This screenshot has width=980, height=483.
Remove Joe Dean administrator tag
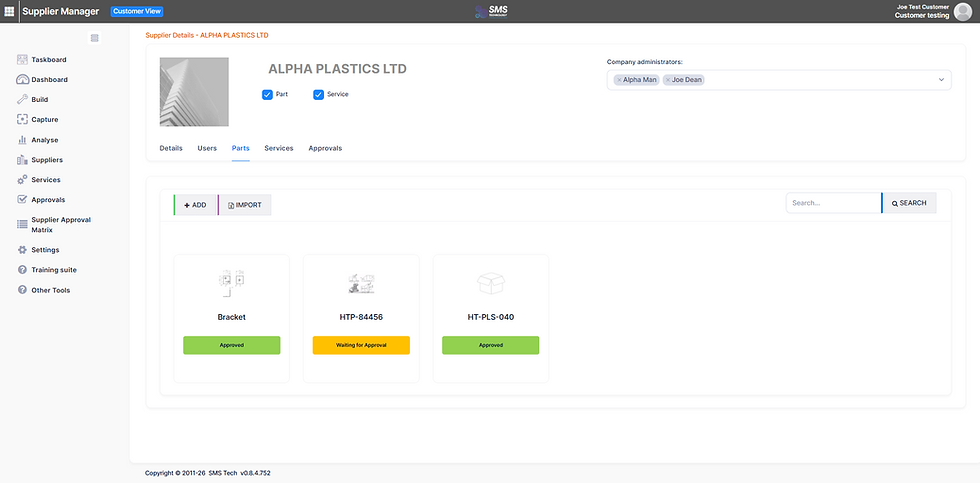tap(668, 80)
